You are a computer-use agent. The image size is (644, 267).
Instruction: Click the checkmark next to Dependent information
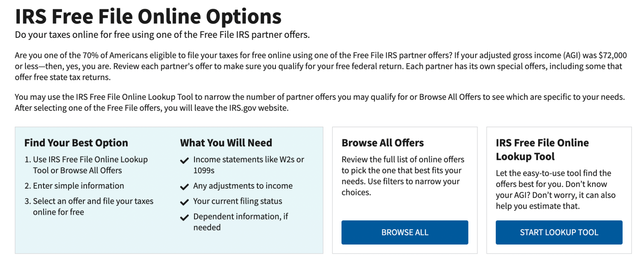pos(184,218)
